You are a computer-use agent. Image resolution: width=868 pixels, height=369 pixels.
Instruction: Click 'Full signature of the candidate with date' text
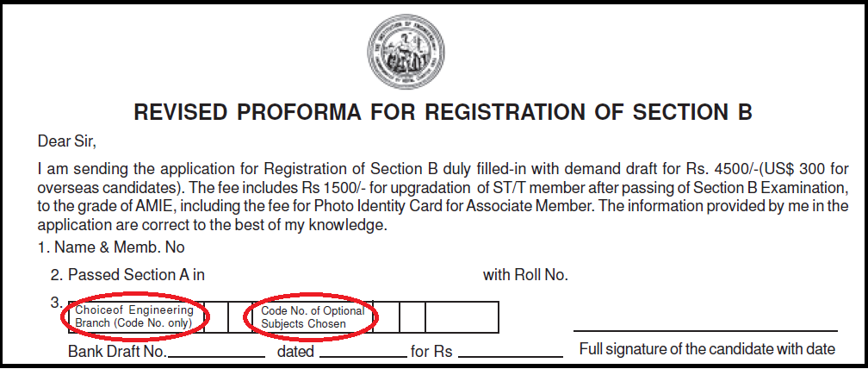pos(707,349)
